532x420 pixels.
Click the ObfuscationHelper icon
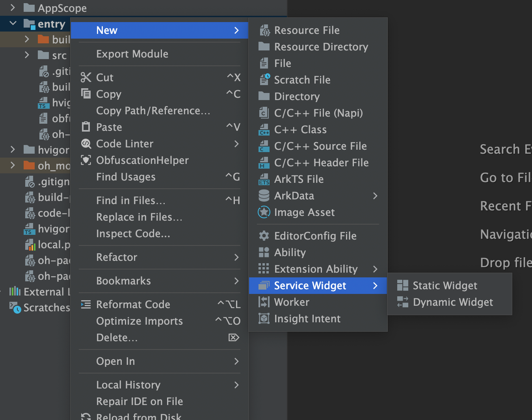86,160
